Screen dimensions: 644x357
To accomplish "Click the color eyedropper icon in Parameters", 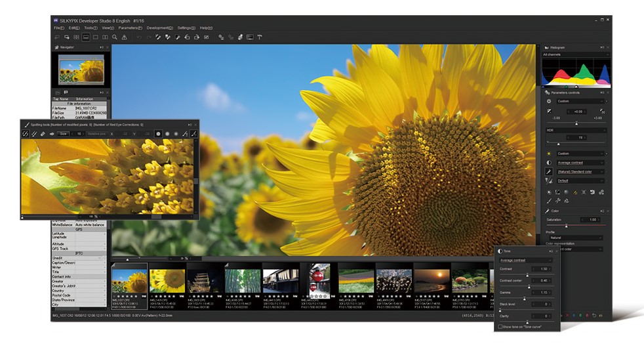I will tap(549, 172).
